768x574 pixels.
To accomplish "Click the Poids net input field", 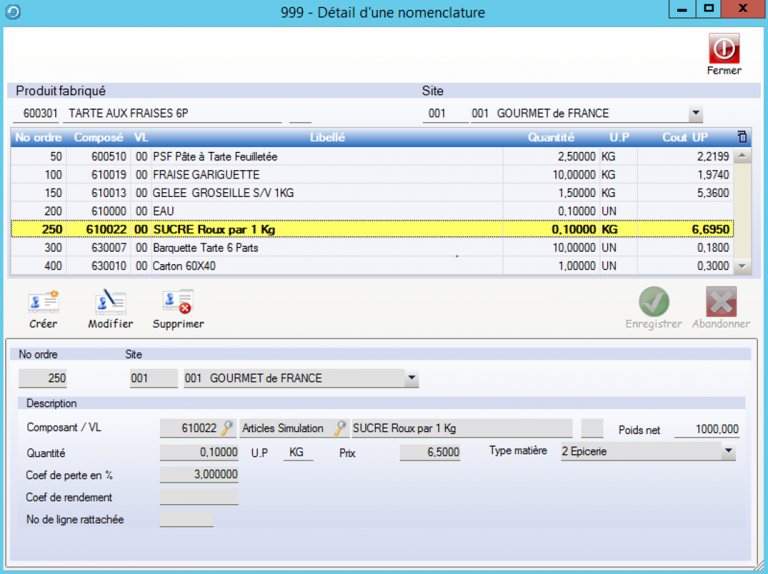I will [706, 429].
